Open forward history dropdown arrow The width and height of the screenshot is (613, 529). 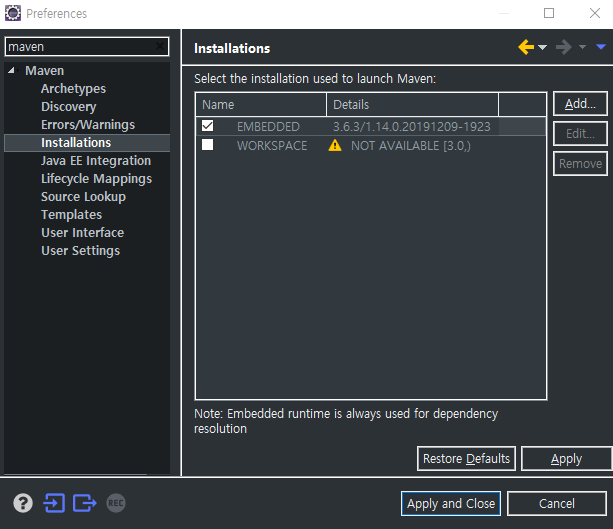(582, 47)
